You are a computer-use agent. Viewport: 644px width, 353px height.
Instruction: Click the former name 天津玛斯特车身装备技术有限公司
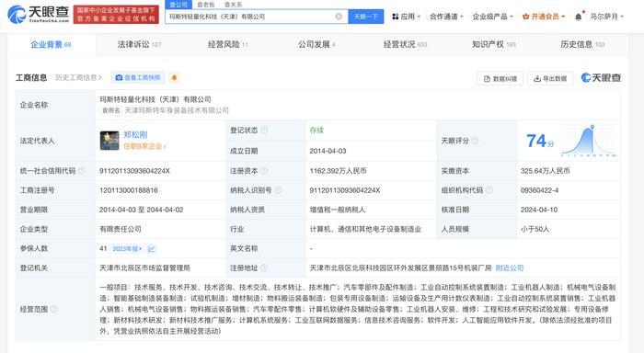coord(177,110)
